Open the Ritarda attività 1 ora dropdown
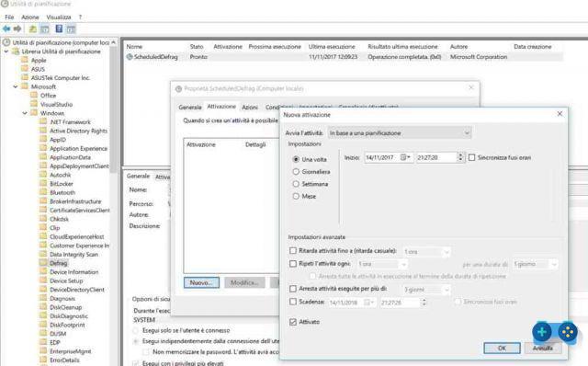Image resolution: width=588 pixels, height=366 pixels. (426, 251)
